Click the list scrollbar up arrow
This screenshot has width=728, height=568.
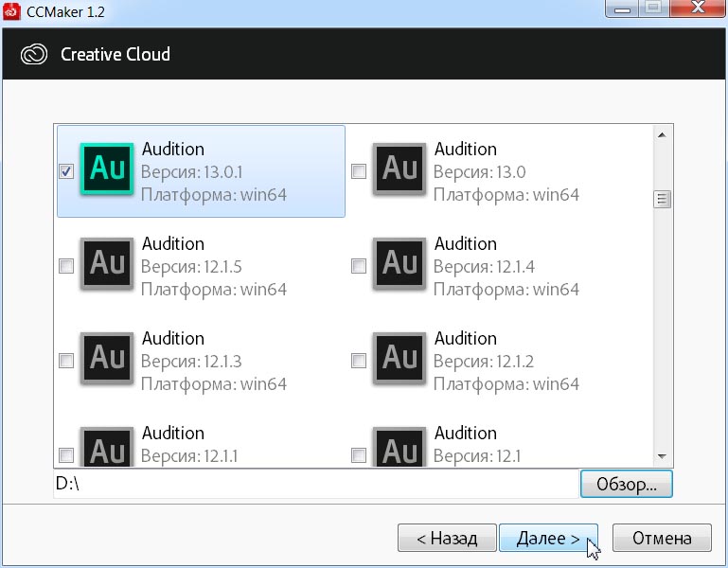662,135
